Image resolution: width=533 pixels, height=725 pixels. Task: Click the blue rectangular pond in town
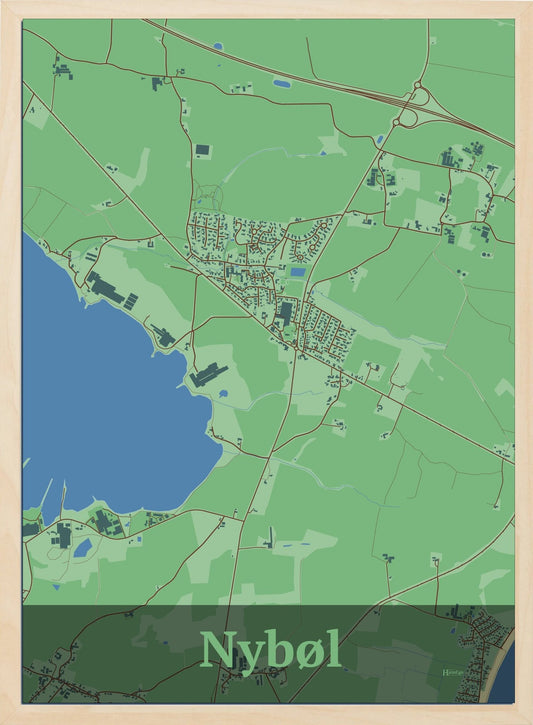(x=298, y=272)
